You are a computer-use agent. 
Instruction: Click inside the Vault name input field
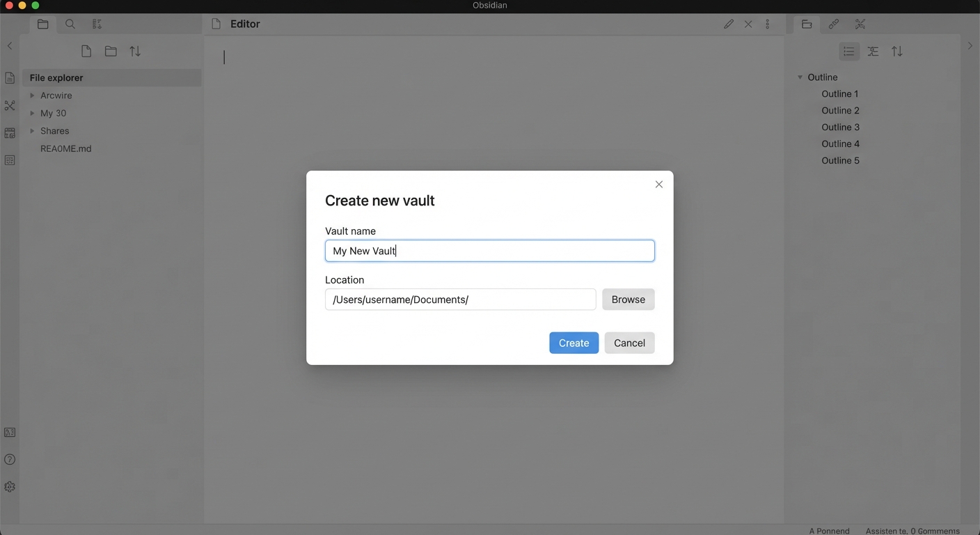click(489, 251)
